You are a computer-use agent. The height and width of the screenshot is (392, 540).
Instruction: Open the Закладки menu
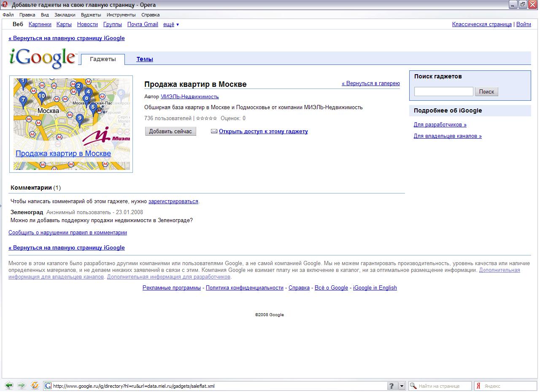[65, 15]
